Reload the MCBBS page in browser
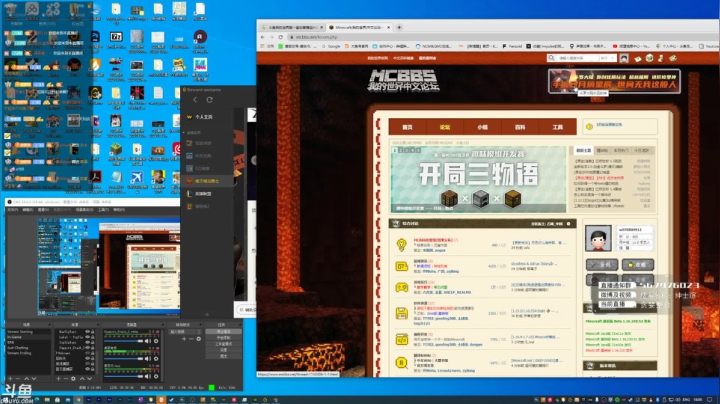The image size is (720, 404). tap(281, 37)
